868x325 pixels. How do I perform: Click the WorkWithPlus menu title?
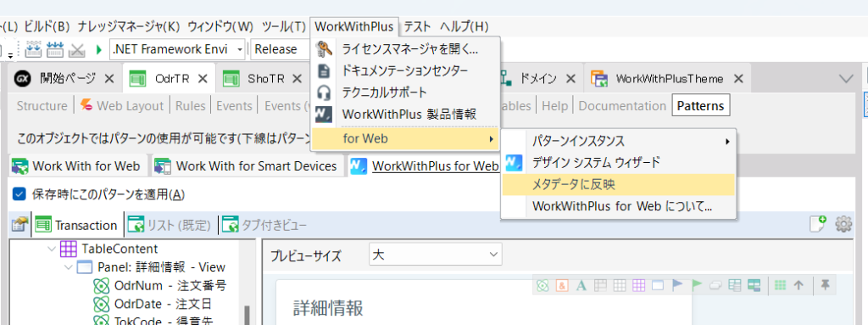[354, 26]
